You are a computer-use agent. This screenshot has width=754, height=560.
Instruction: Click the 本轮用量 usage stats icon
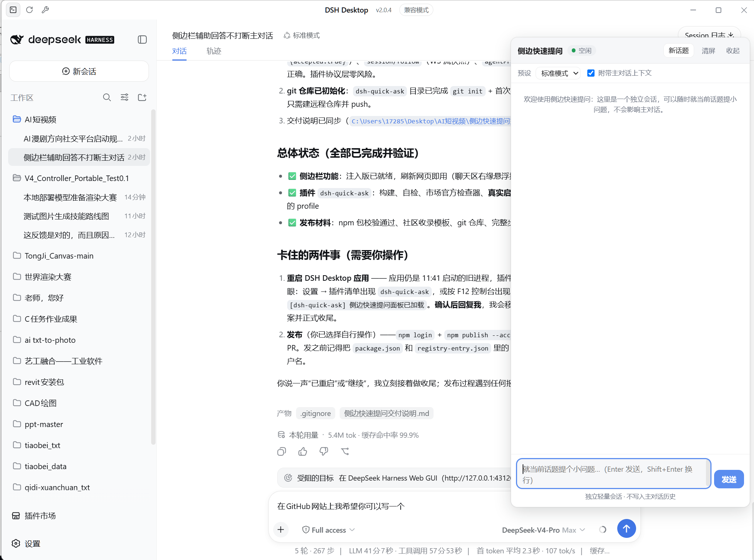click(281, 435)
